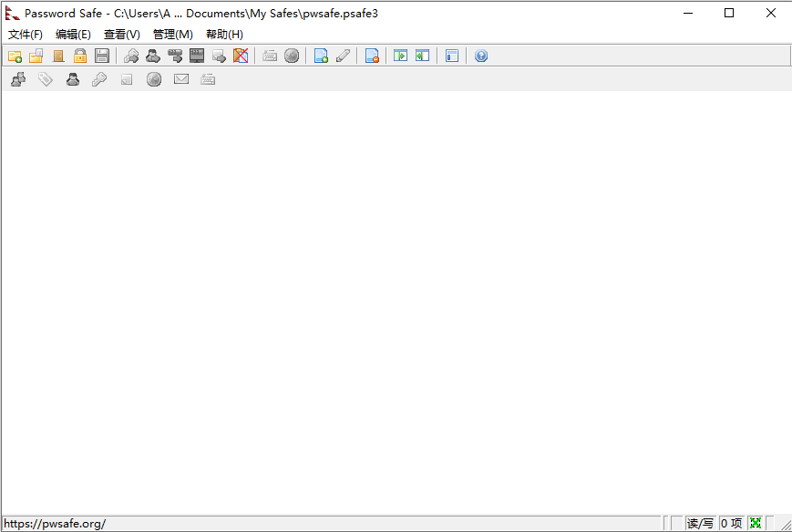Viewport: 792px width, 532px height.
Task: Click the Collapse all groups icon
Action: pos(422,56)
